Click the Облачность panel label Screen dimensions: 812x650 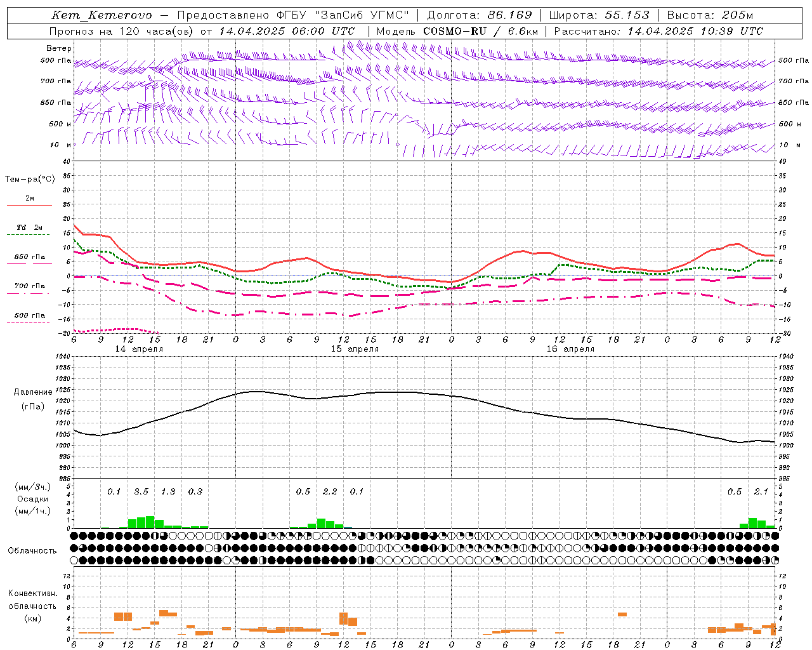[x=32, y=550]
